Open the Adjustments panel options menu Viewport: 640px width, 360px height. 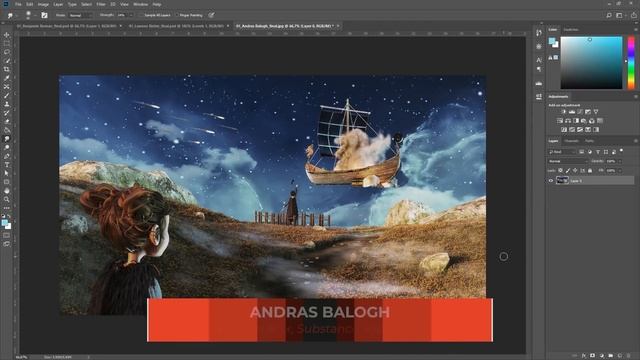click(x=636, y=97)
